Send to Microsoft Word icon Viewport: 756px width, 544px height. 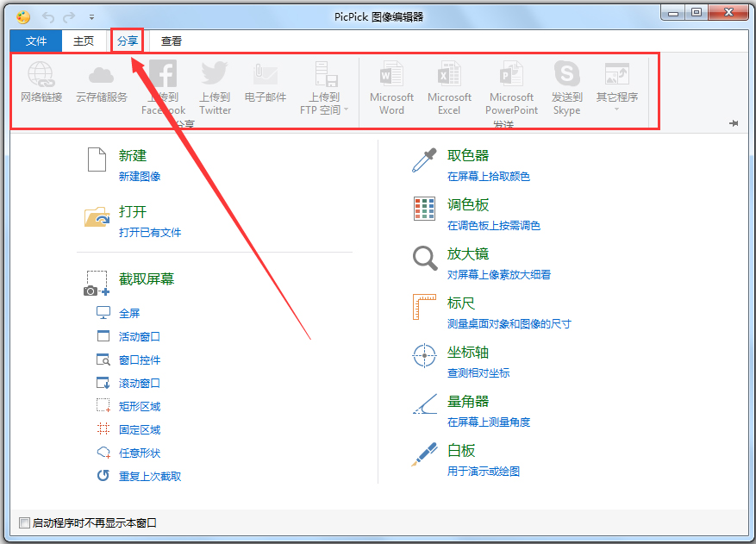[x=391, y=74]
